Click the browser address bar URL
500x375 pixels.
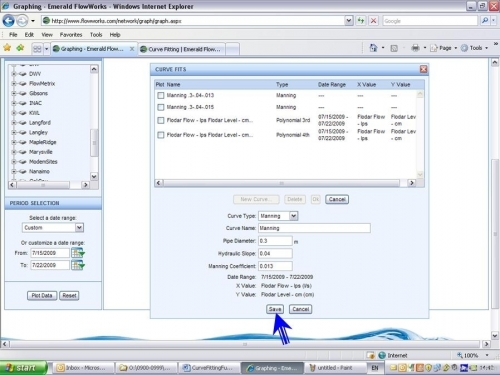(193, 21)
